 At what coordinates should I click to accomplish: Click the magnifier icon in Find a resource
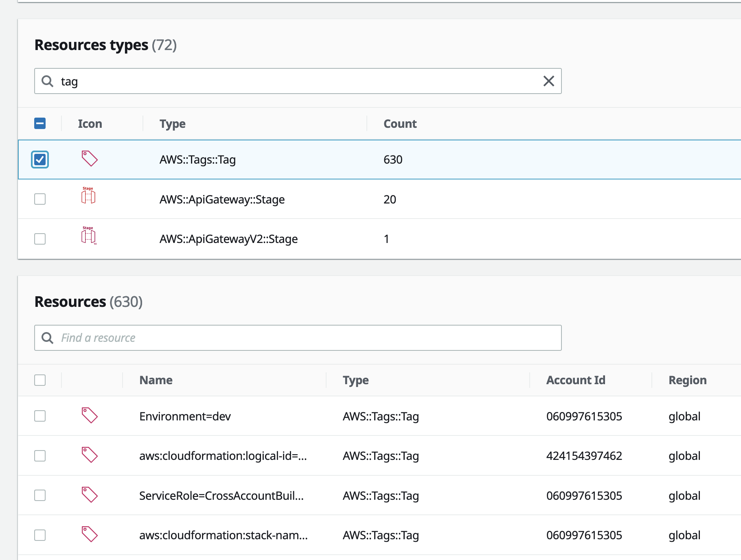pos(48,338)
